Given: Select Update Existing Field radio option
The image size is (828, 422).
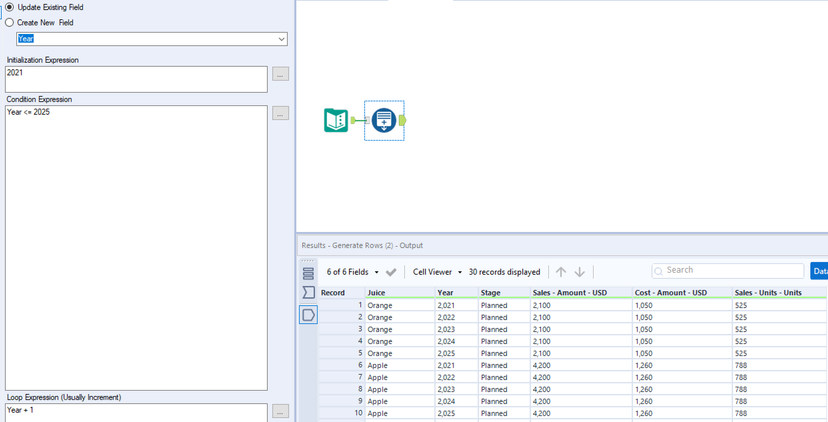Looking at the screenshot, I should (10, 7).
